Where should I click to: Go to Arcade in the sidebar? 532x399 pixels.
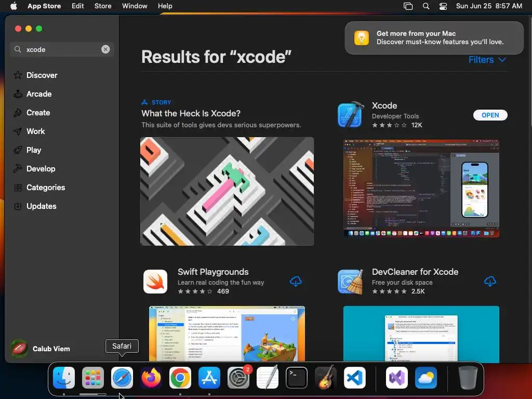tap(33, 94)
